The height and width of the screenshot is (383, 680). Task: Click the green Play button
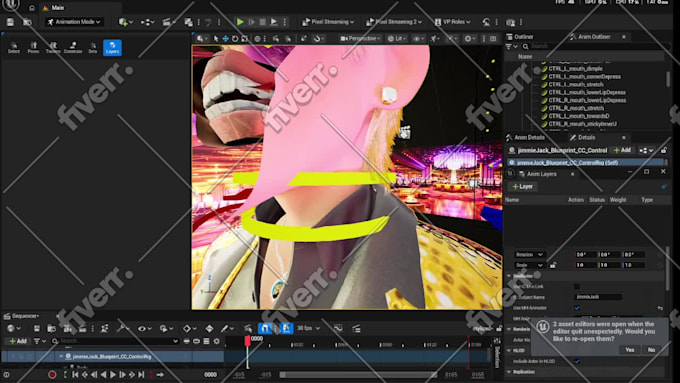[240, 22]
